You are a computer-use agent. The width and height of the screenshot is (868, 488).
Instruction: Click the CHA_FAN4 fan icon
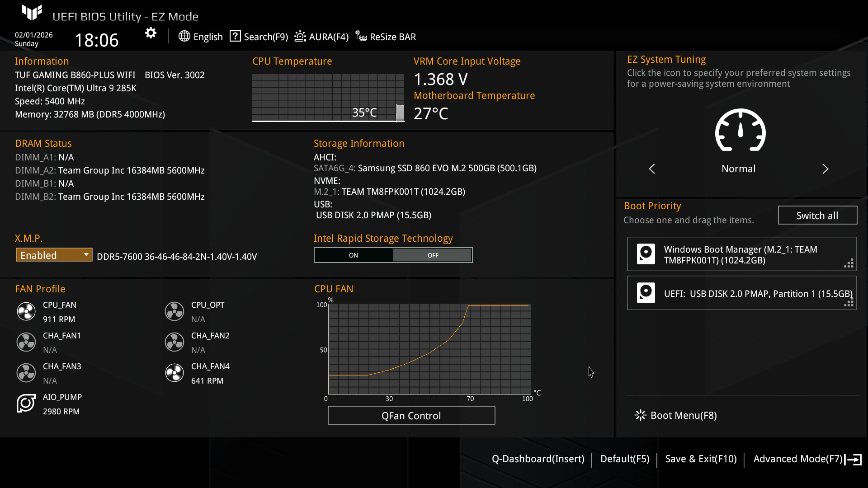point(175,373)
